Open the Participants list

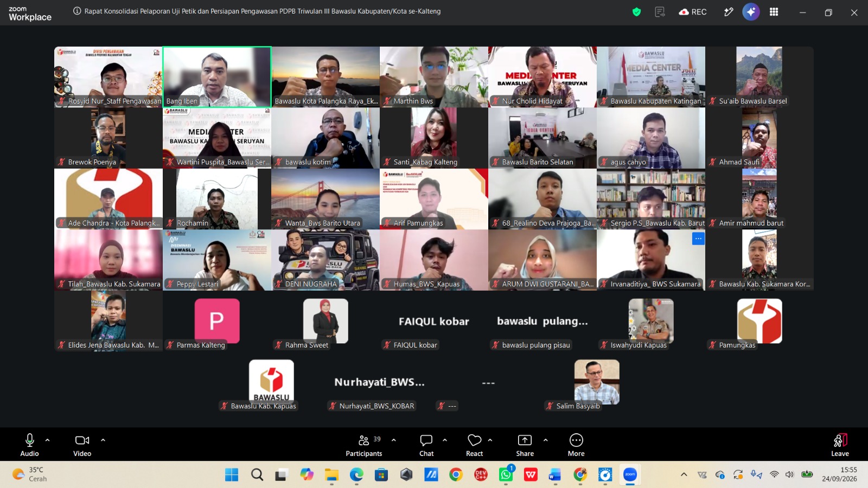pyautogui.click(x=364, y=445)
